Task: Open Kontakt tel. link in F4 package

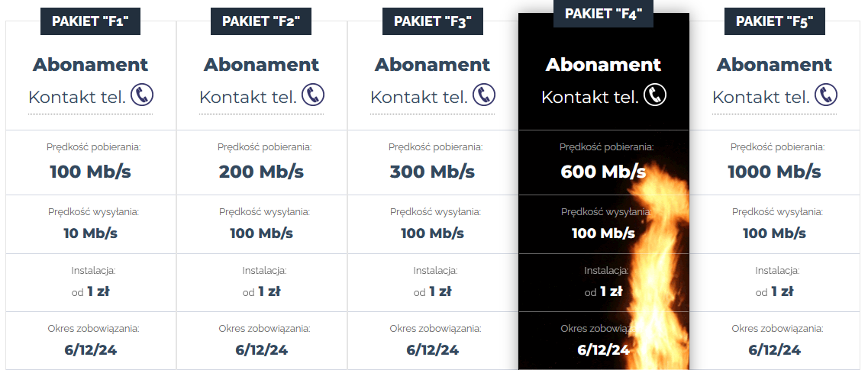Action: pos(589,98)
